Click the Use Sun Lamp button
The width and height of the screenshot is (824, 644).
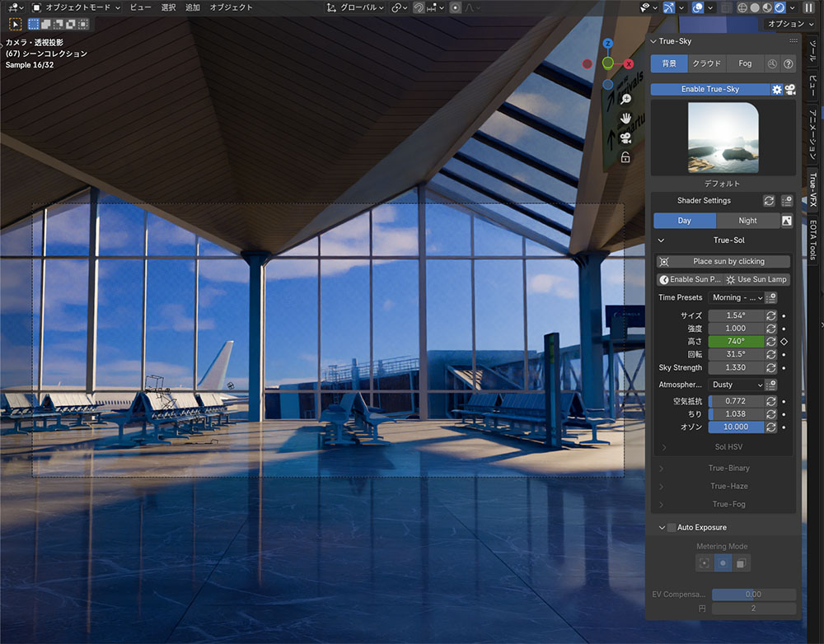point(756,279)
